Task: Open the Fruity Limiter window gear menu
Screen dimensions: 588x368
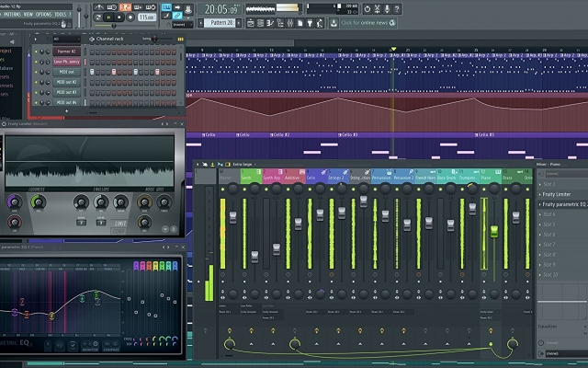Action: tap(4, 123)
